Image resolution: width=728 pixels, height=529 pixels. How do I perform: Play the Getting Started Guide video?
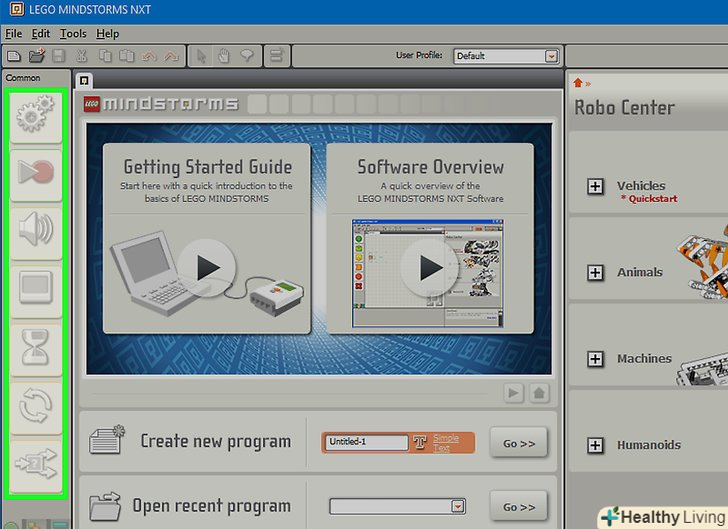207,268
